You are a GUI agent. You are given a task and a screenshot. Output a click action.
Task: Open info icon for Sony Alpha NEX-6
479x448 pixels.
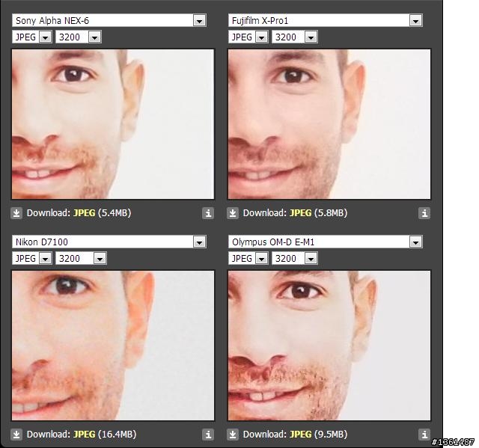pyautogui.click(x=208, y=213)
